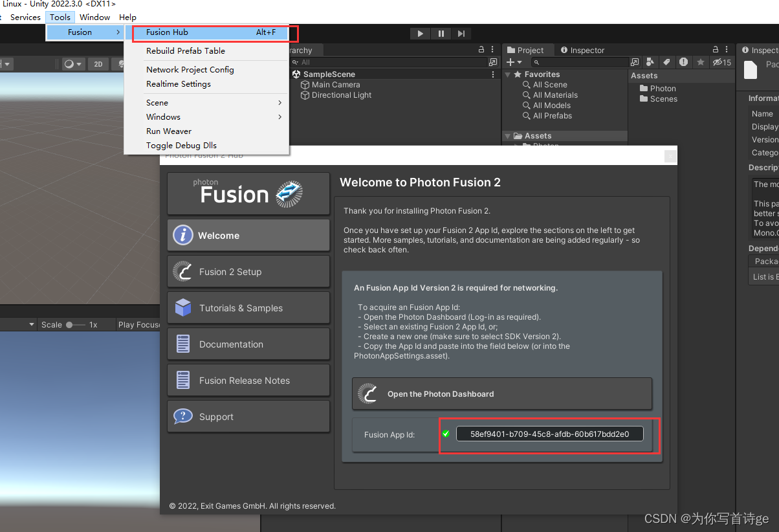
Task: Switch to the Inspector tab beside Project
Action: (x=582, y=50)
